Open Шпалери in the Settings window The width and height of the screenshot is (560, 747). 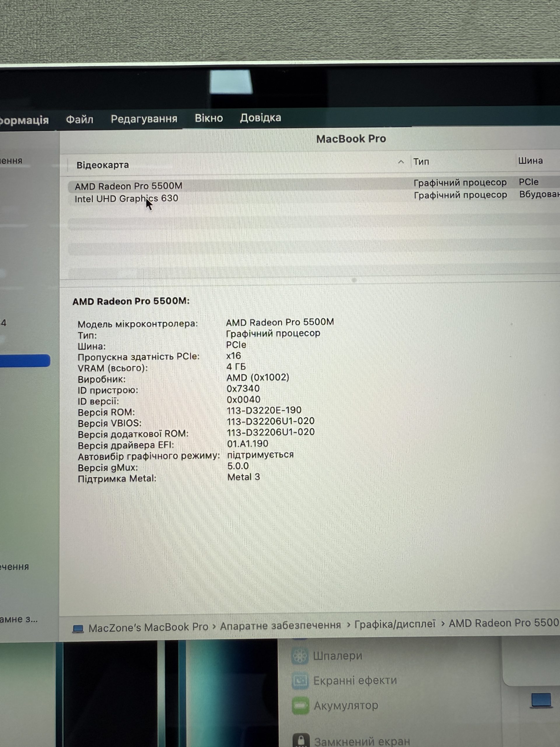point(337,655)
